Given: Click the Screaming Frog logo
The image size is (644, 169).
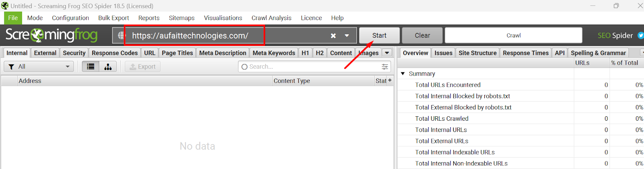Looking at the screenshot, I should click(51, 35).
